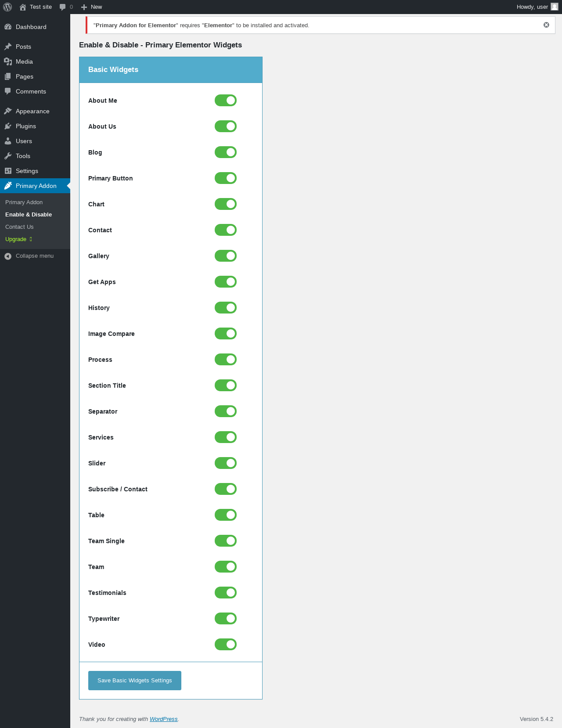Disable the Typewriter widget
562x728 pixels.
(x=226, y=619)
